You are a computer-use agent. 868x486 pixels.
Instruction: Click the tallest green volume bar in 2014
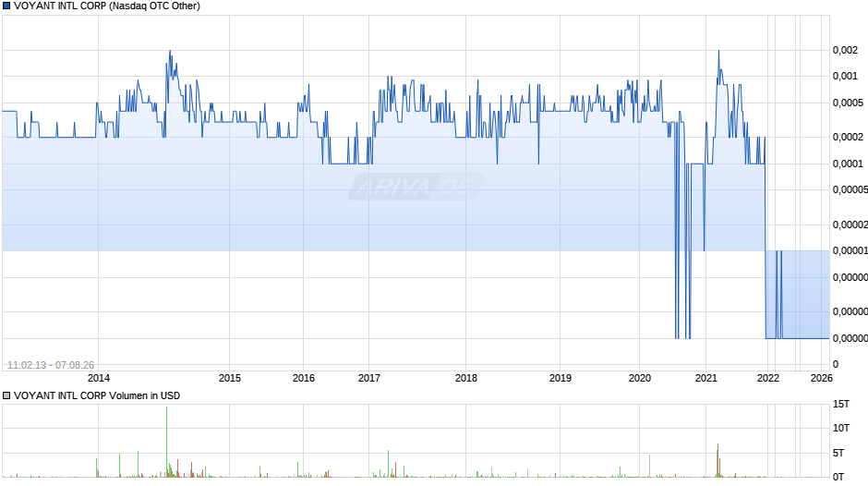(166, 442)
